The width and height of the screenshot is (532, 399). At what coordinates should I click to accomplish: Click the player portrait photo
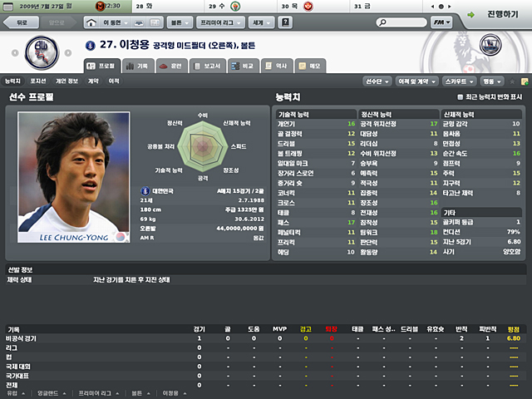pos(74,177)
